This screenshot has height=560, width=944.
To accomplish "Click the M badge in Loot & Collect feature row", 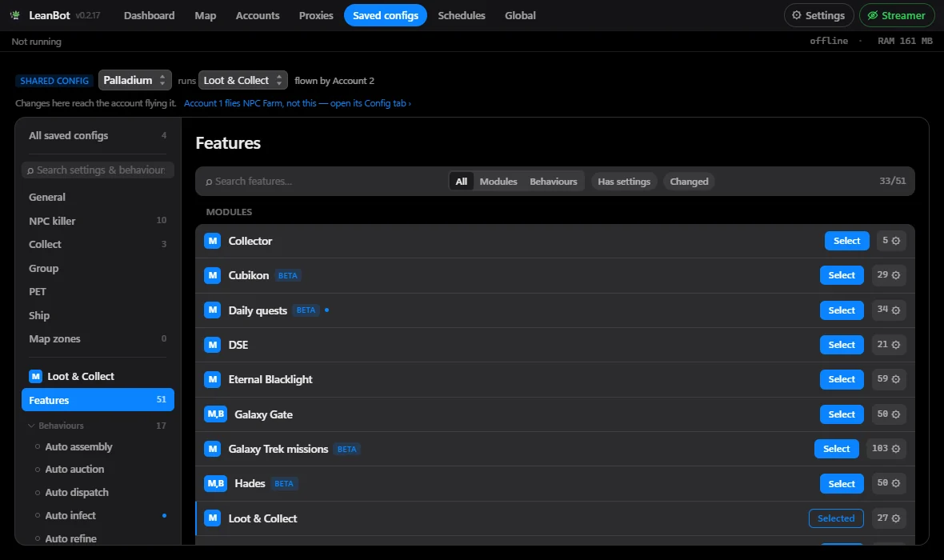I will pos(213,518).
